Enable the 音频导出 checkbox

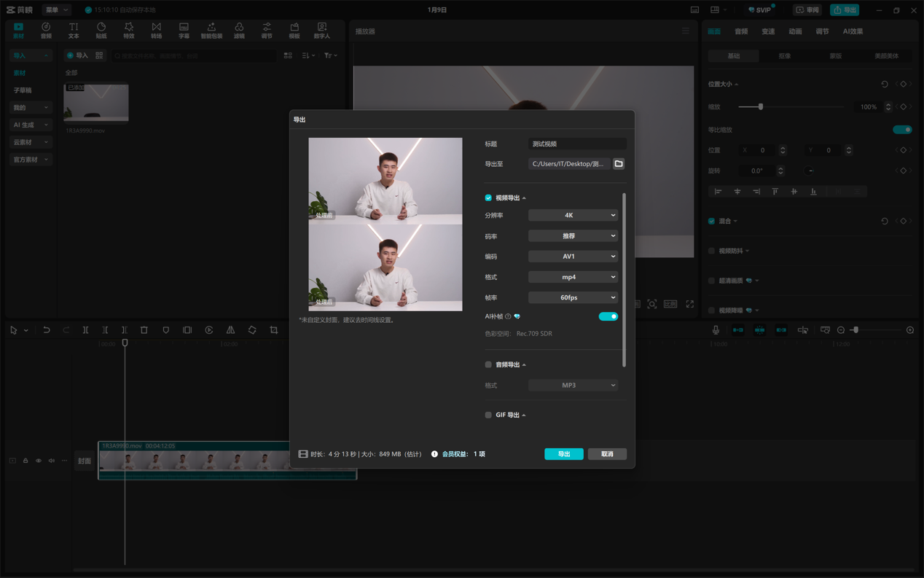[x=488, y=364]
